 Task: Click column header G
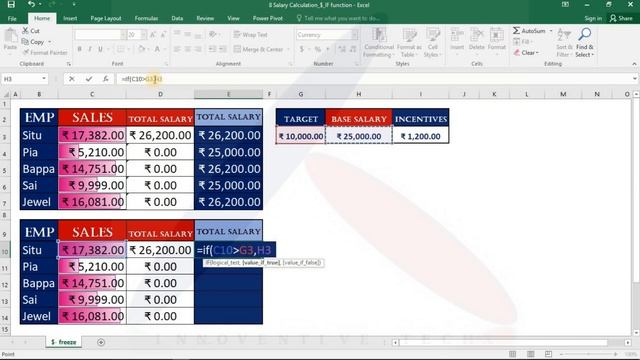click(x=301, y=94)
